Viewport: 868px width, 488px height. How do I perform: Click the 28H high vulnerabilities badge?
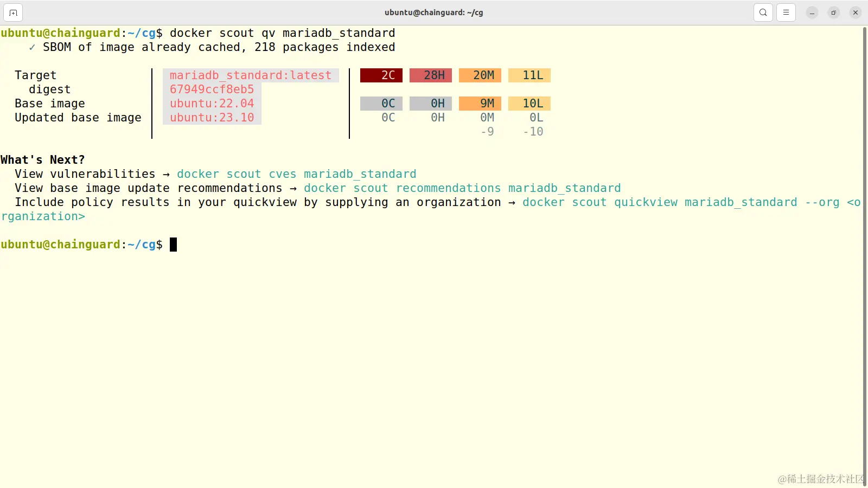[431, 75]
